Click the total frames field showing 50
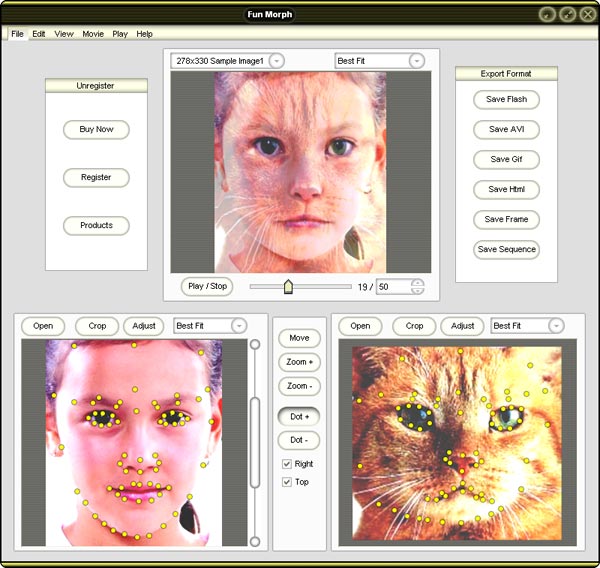 pos(393,287)
